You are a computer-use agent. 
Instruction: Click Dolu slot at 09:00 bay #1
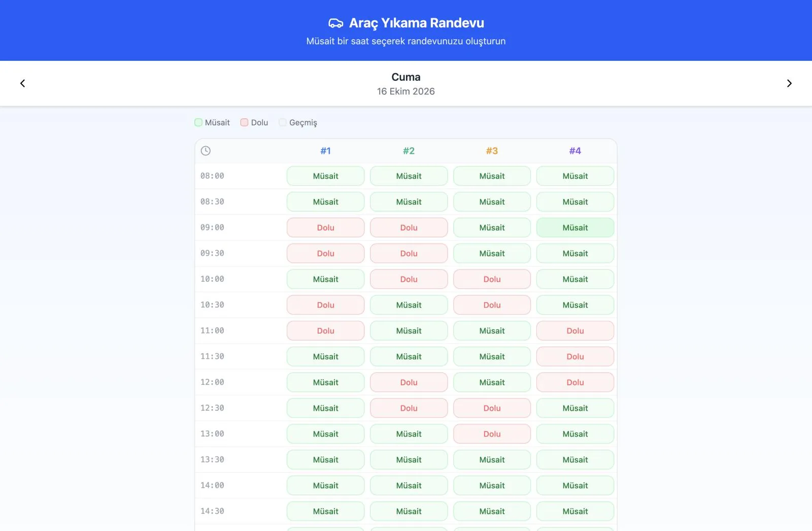tap(326, 228)
